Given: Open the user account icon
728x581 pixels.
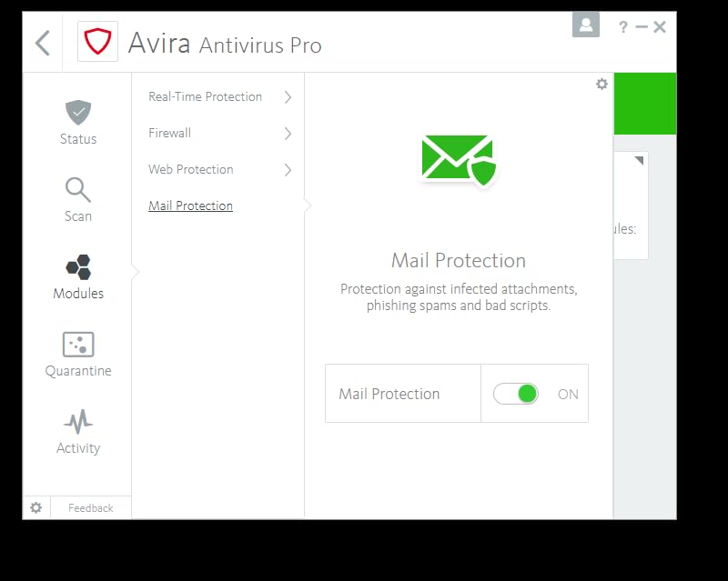Looking at the screenshot, I should click(585, 25).
